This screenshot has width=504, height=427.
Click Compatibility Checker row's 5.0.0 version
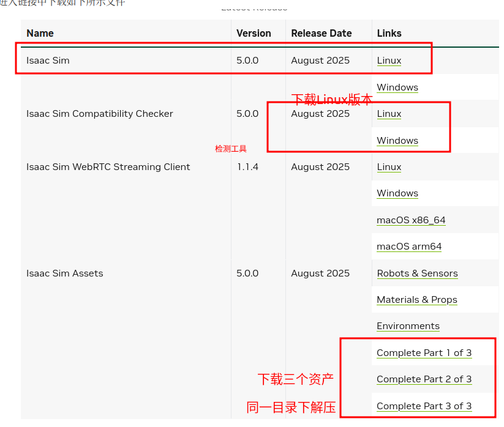tap(247, 114)
